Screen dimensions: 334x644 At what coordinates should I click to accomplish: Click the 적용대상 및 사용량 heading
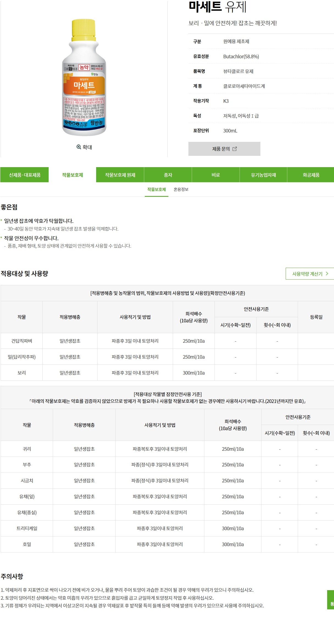click(24, 273)
